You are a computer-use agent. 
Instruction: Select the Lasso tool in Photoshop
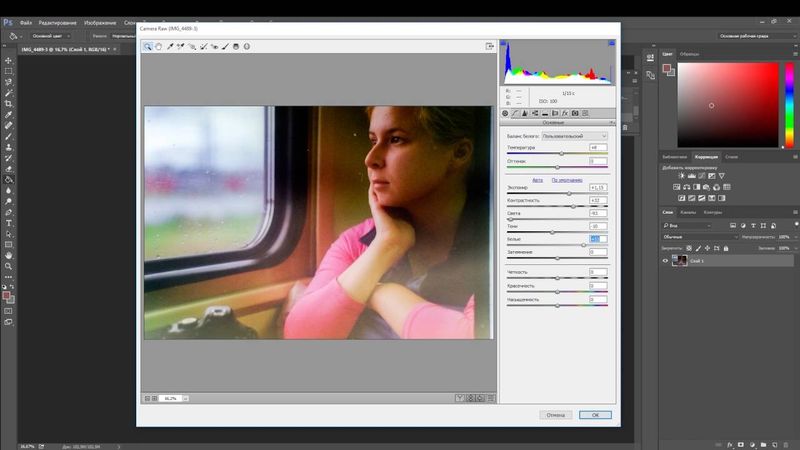coord(8,82)
